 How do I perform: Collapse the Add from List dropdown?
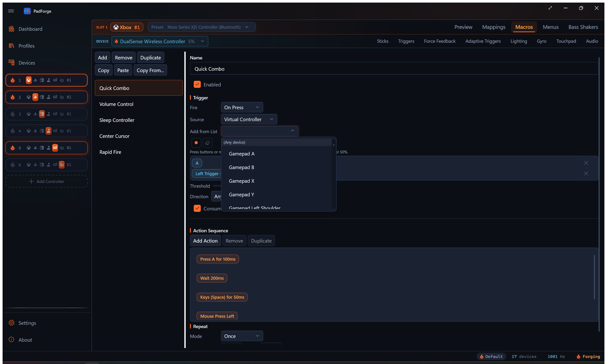tap(260, 131)
